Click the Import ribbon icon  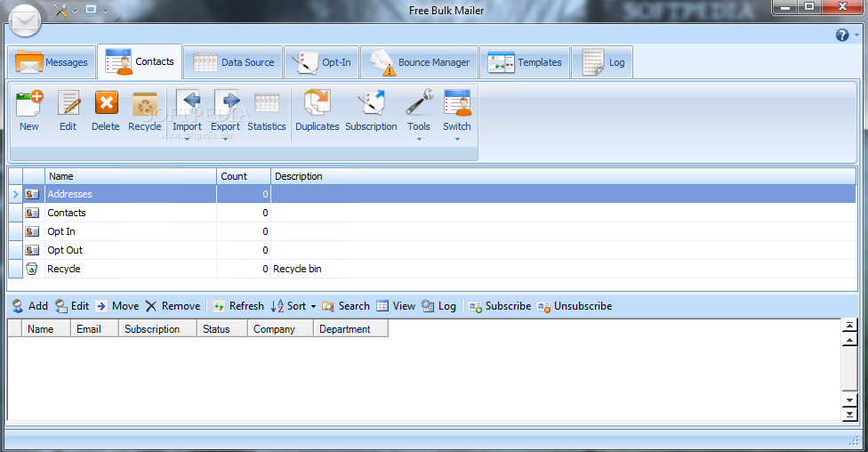click(187, 103)
